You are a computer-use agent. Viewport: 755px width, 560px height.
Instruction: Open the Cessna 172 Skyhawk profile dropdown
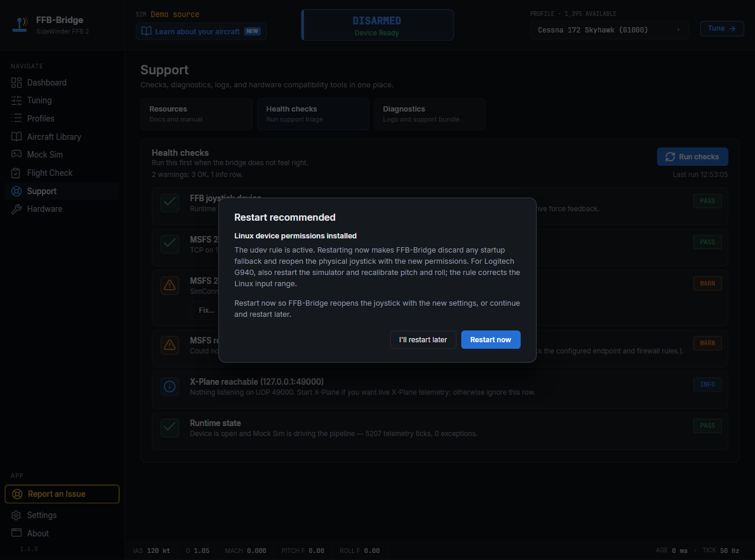point(609,30)
